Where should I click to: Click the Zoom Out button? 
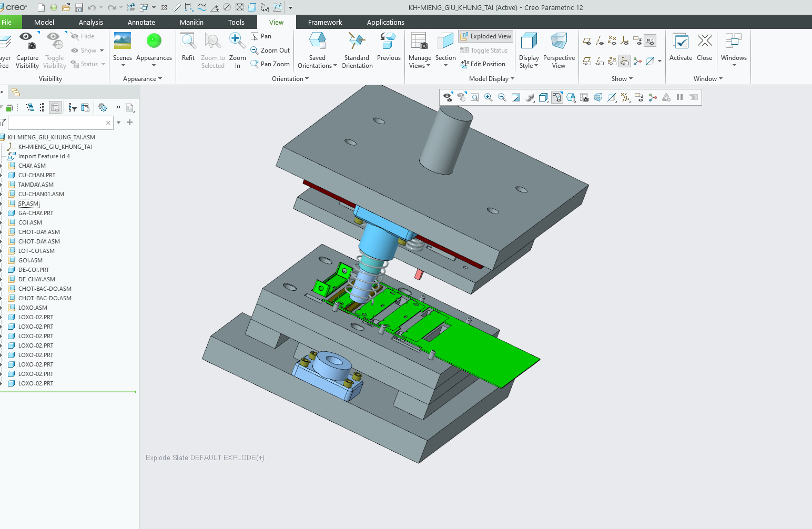click(x=270, y=50)
